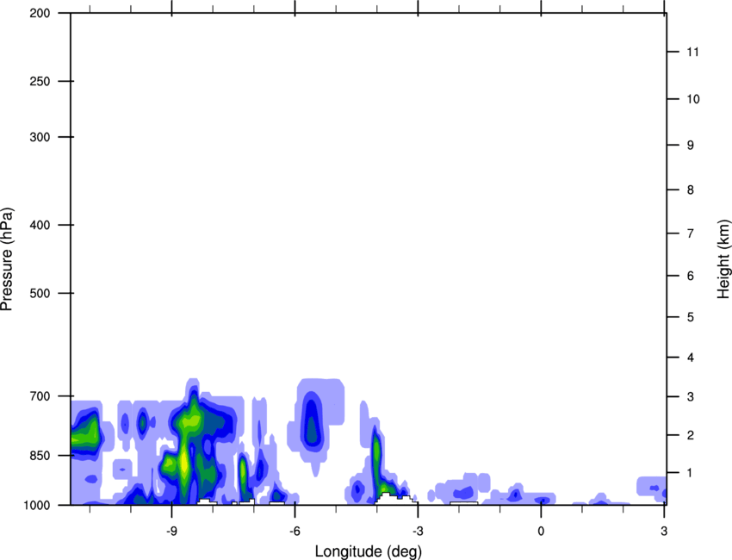Click longitude tick label '-9'
This screenshot has width=732, height=560.
[171, 531]
